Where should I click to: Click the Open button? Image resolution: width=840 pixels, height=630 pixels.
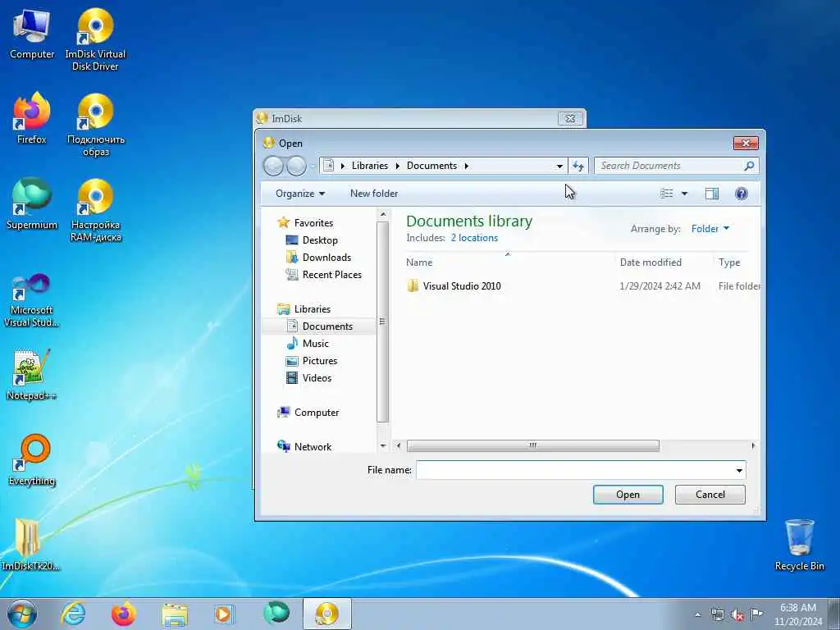[x=628, y=495]
